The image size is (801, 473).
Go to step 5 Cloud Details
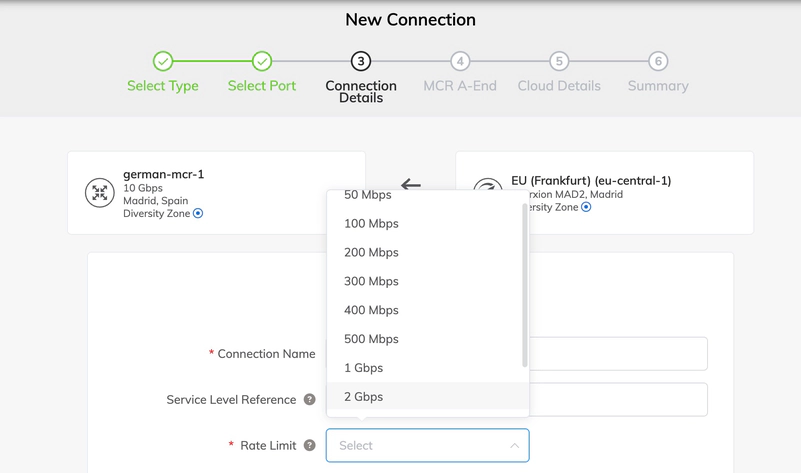click(x=558, y=61)
